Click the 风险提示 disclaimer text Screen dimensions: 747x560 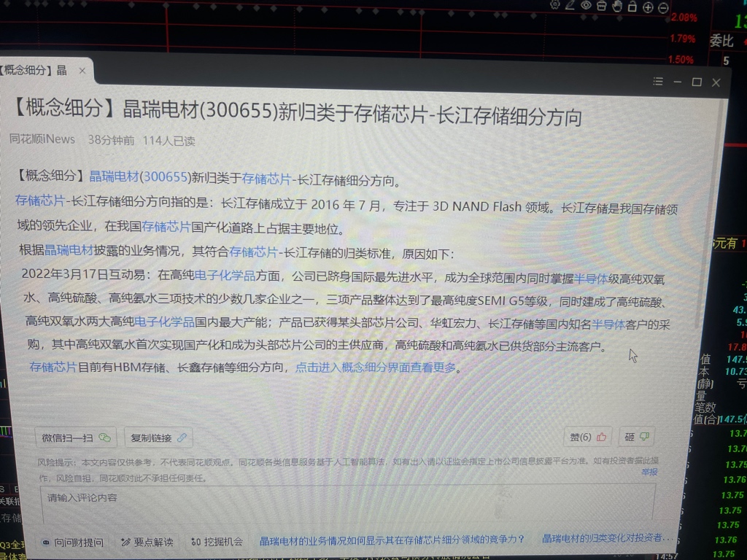[x=348, y=470]
